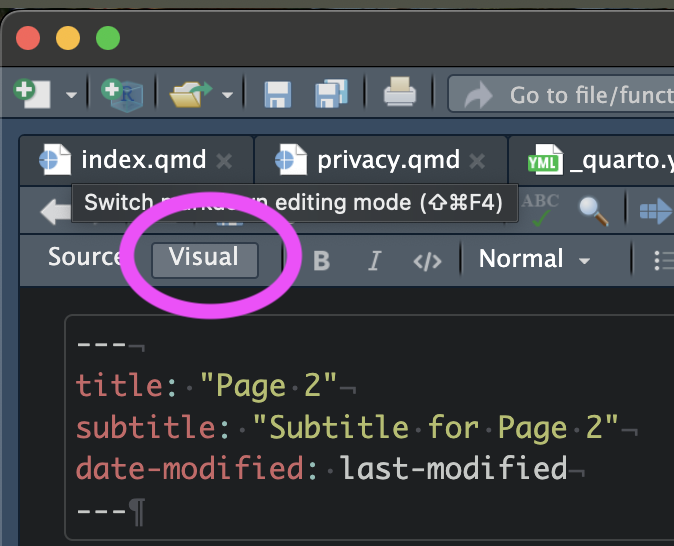Switch to the index.qmd tab

(x=142, y=160)
